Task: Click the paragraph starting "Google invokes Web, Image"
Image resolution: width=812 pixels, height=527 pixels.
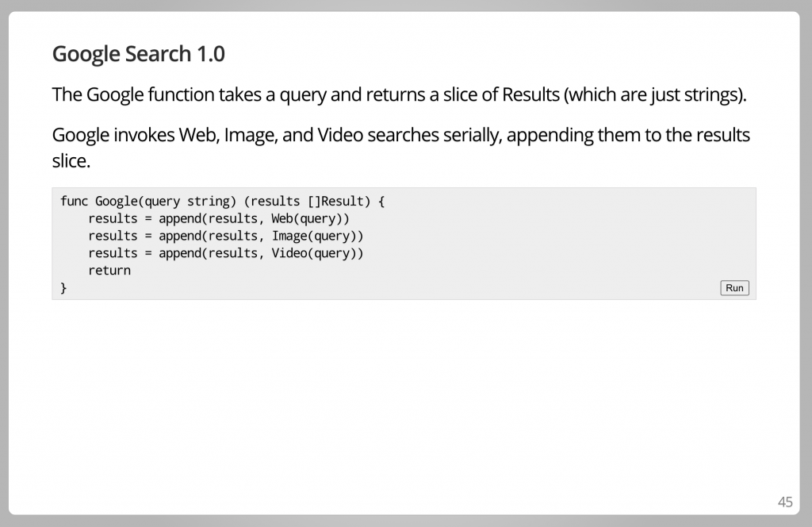Action: pos(401,148)
